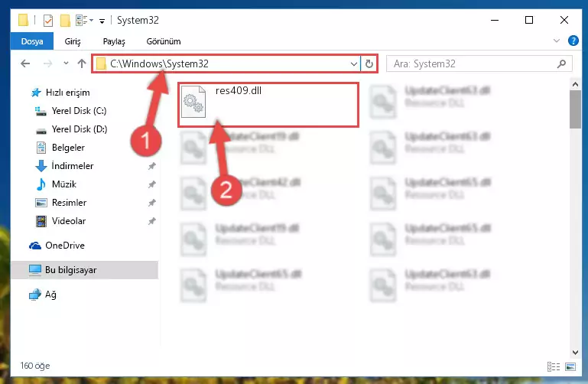Open the Dosya ribbon tab
Image resolution: width=588 pixels, height=384 pixels.
[32, 41]
